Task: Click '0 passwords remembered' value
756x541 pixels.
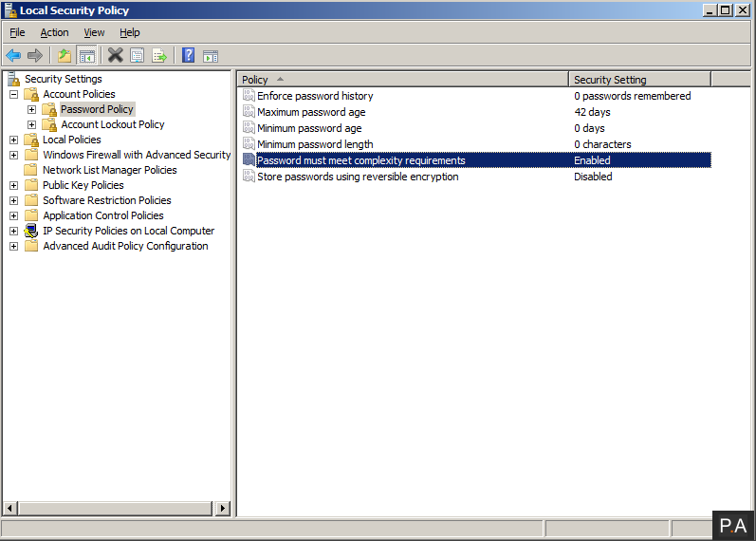Action: tap(632, 96)
